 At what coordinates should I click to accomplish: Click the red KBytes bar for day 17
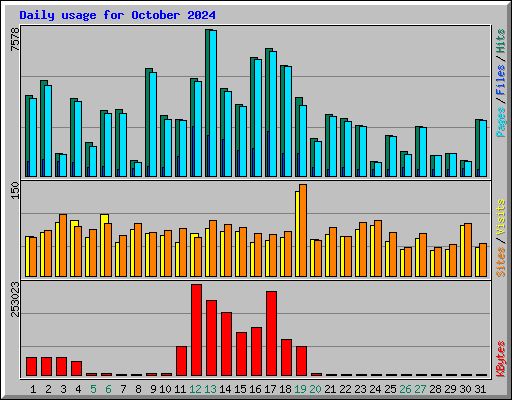271,334
